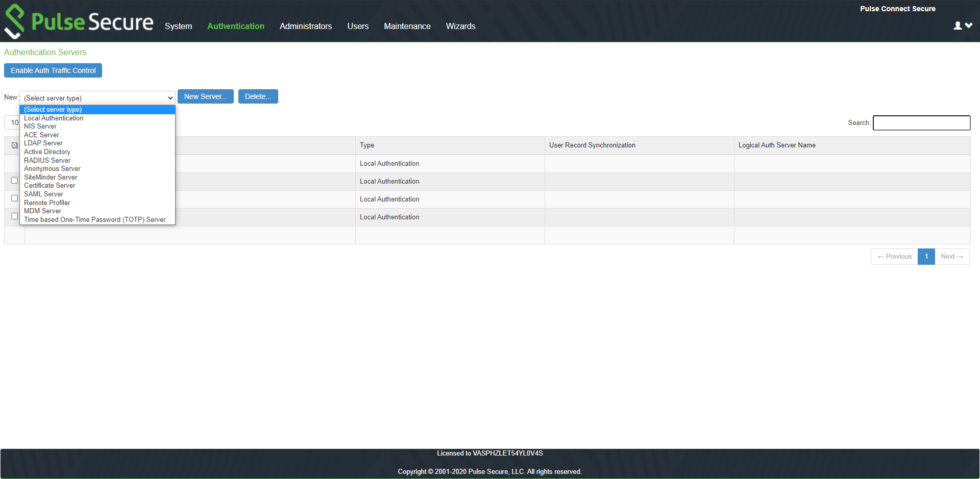Screen dimensions: 980x479
Task: Click page 1 in pagination
Action: (926, 257)
